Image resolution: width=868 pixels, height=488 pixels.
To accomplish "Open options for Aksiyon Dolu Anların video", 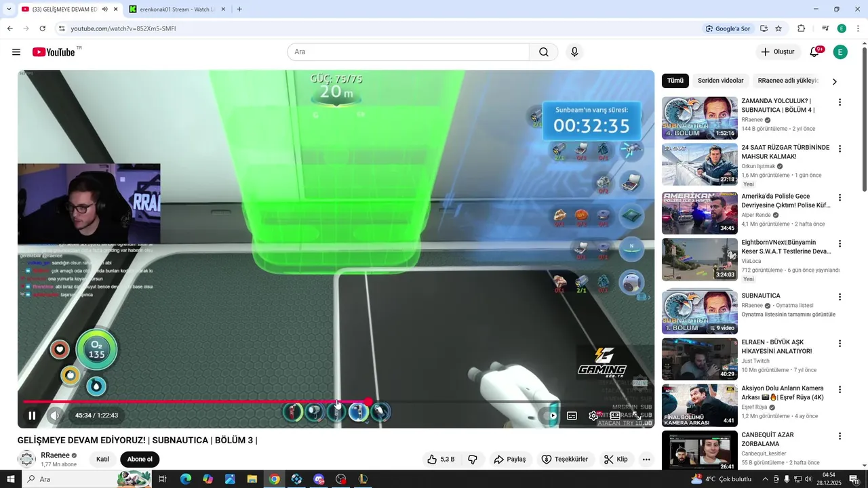I will [x=840, y=390].
